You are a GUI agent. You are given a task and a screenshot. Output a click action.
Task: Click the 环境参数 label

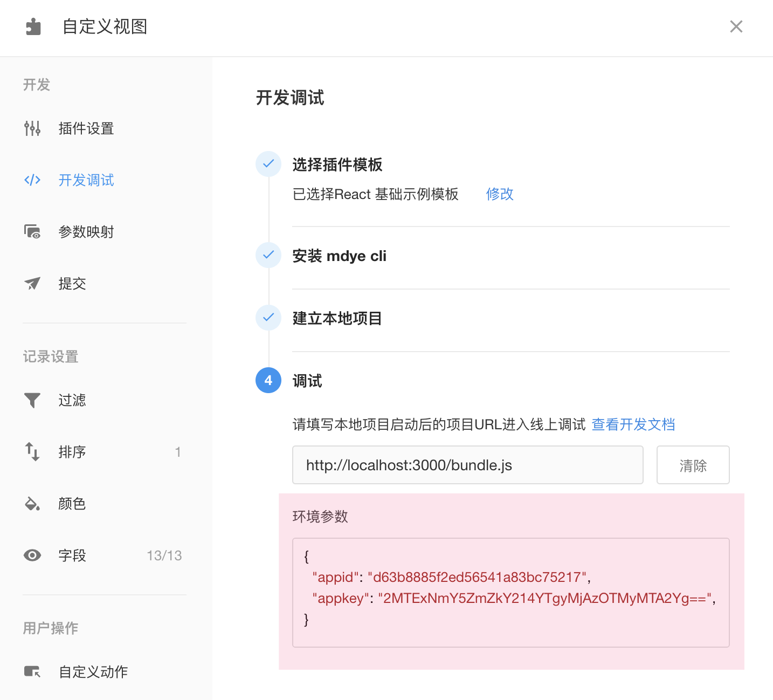(320, 517)
